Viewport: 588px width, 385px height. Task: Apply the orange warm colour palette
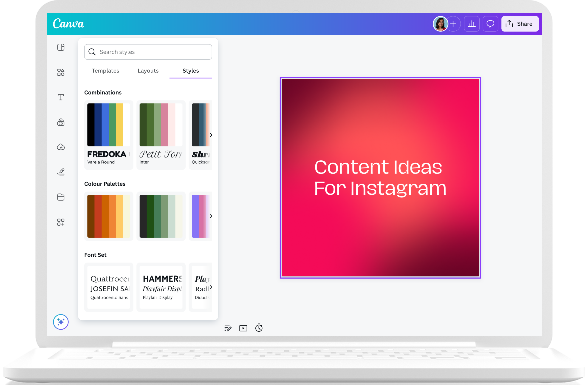pyautogui.click(x=109, y=216)
